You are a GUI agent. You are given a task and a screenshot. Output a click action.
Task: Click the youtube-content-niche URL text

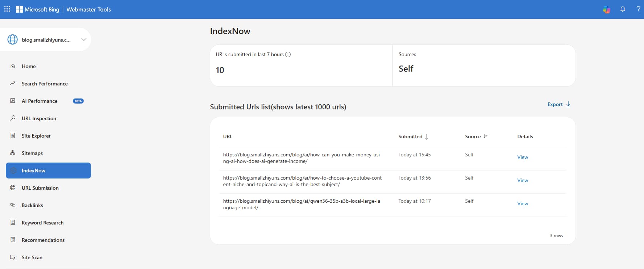coord(302,181)
